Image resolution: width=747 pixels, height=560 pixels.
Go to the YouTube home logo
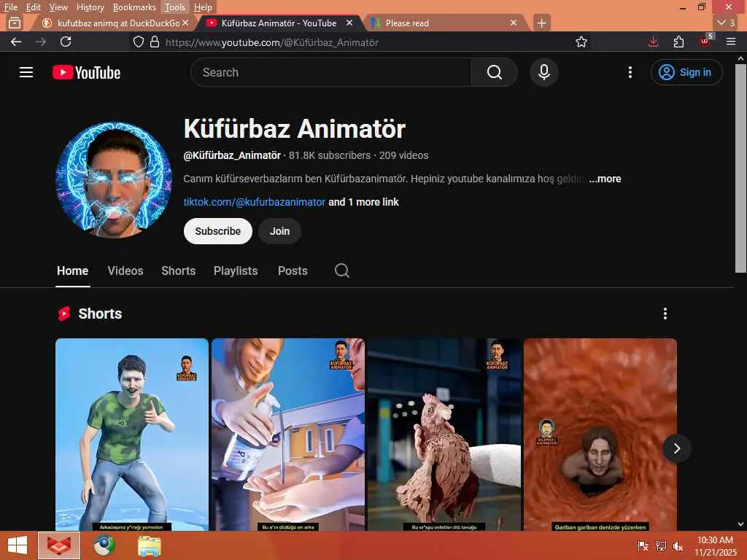click(86, 72)
